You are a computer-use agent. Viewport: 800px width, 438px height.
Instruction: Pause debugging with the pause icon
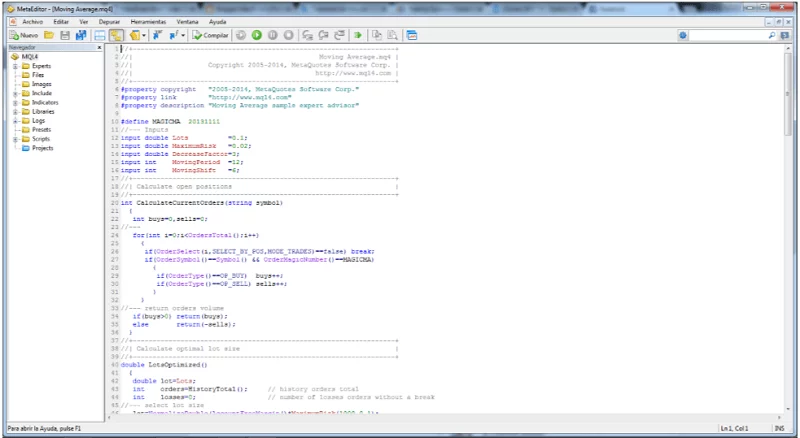click(x=273, y=35)
